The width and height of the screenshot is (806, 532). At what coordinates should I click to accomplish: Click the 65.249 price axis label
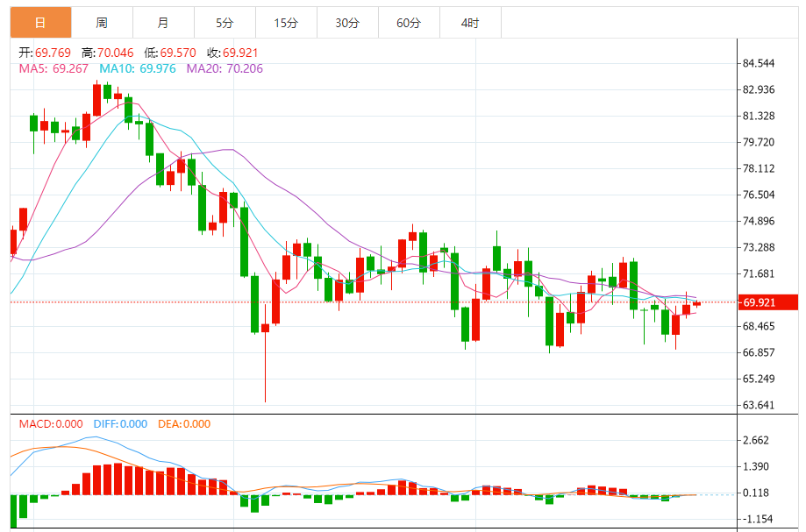point(758,379)
